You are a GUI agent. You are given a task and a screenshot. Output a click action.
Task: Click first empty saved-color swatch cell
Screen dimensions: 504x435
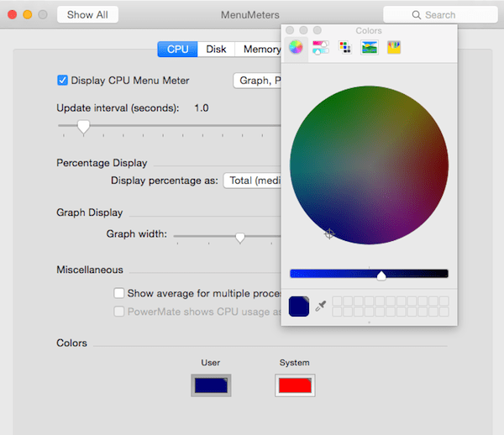[337, 301]
